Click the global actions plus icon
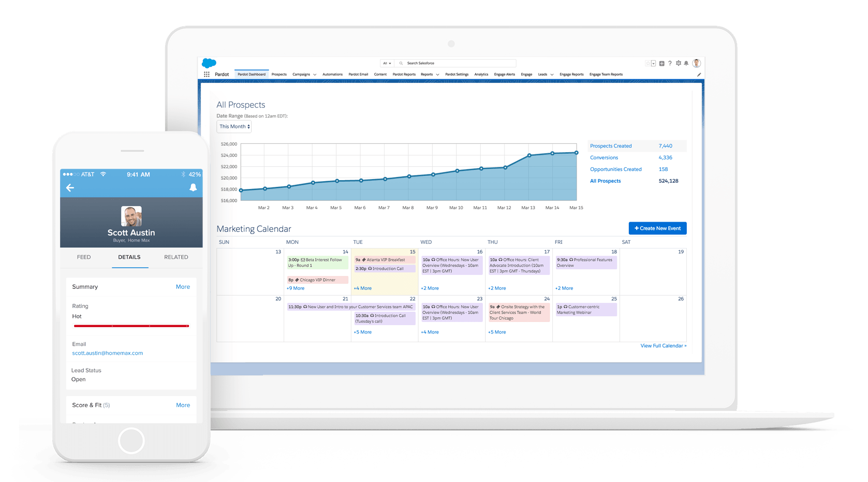868x482 pixels. click(661, 64)
